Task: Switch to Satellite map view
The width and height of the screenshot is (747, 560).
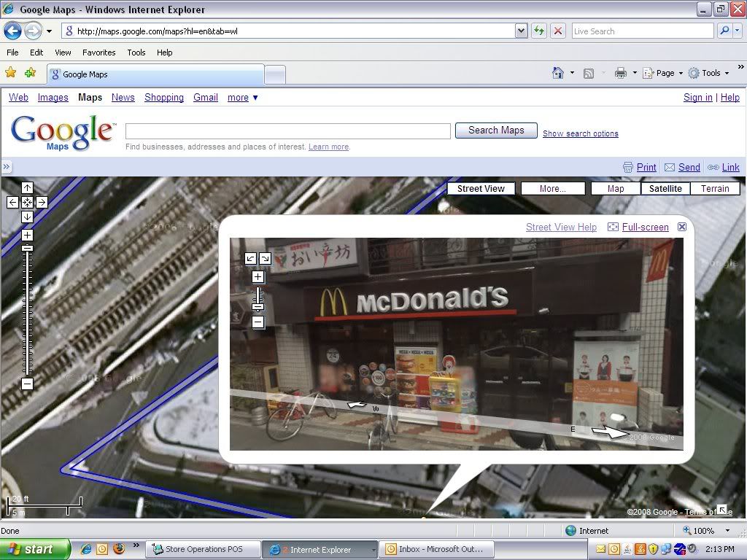Action: (665, 188)
